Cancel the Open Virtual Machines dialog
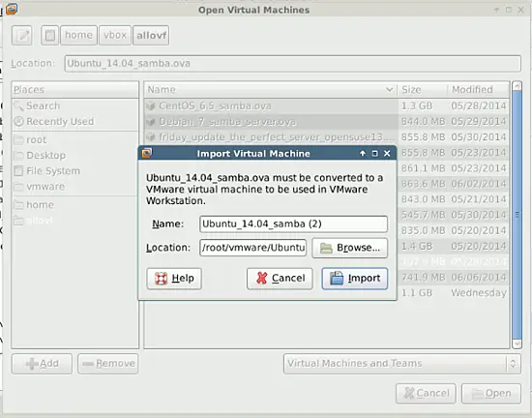The height and width of the screenshot is (418, 532). [426, 394]
